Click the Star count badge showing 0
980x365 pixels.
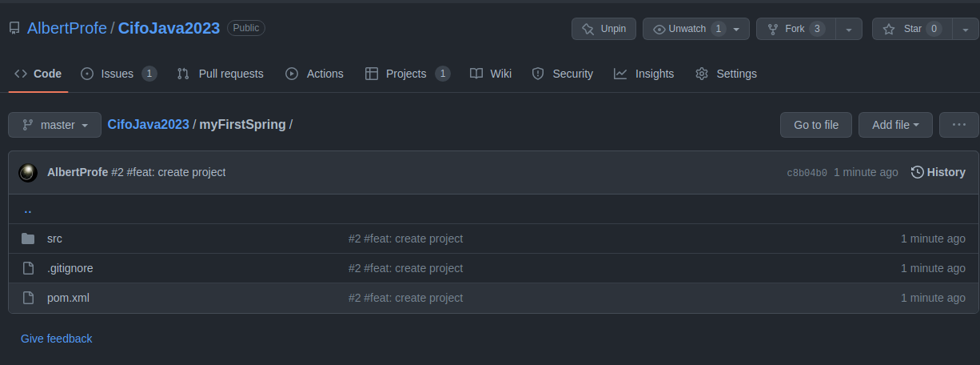[x=934, y=29]
